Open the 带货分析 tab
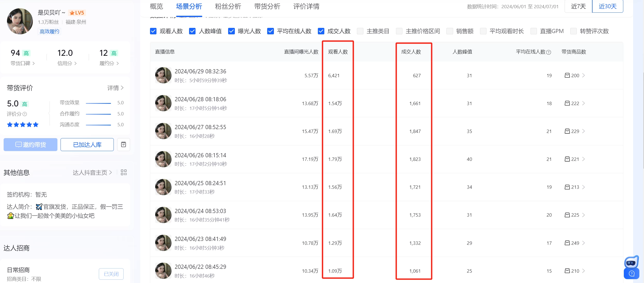644x283 pixels. point(267,6)
